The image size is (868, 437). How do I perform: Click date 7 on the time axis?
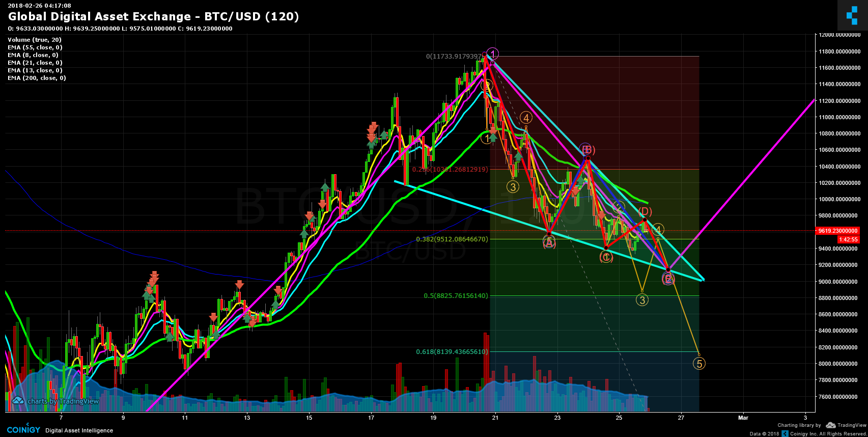pos(61,418)
